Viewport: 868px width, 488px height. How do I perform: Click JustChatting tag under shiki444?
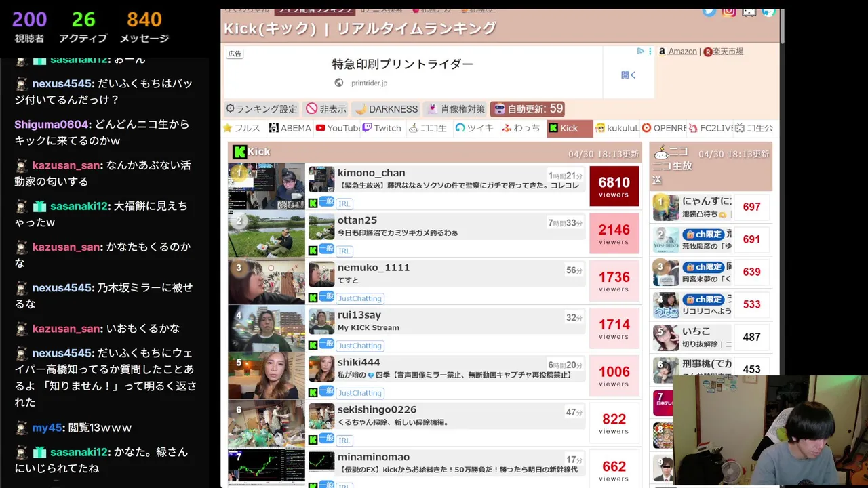361,393
